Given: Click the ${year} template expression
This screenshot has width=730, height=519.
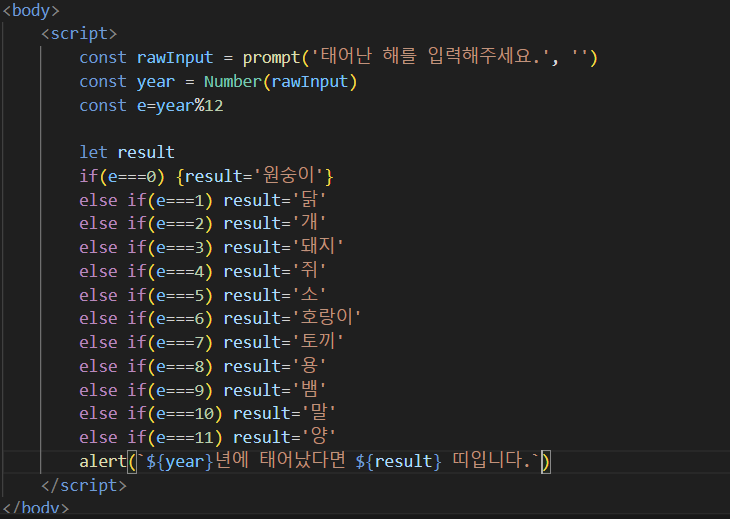Looking at the screenshot, I should click(x=180, y=462).
